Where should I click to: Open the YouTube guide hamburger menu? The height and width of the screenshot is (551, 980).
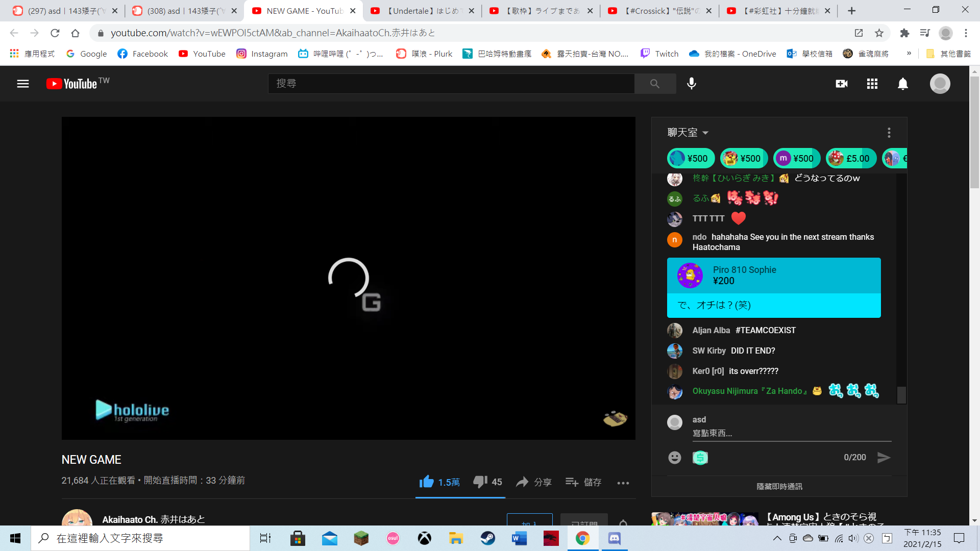(x=23, y=84)
